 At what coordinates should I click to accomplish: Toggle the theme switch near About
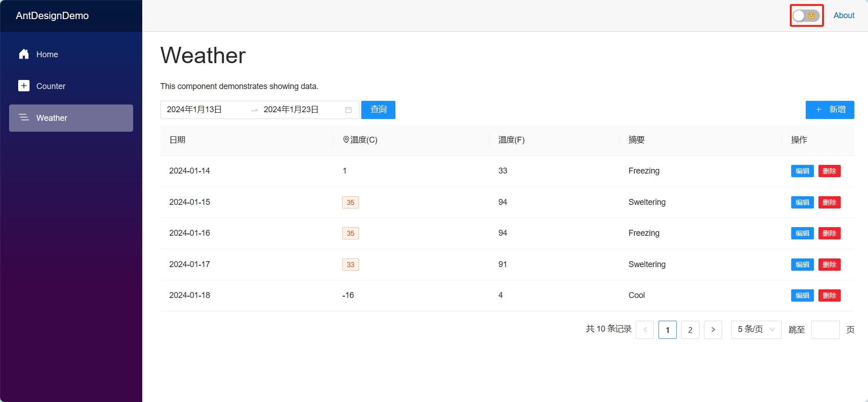pos(806,15)
